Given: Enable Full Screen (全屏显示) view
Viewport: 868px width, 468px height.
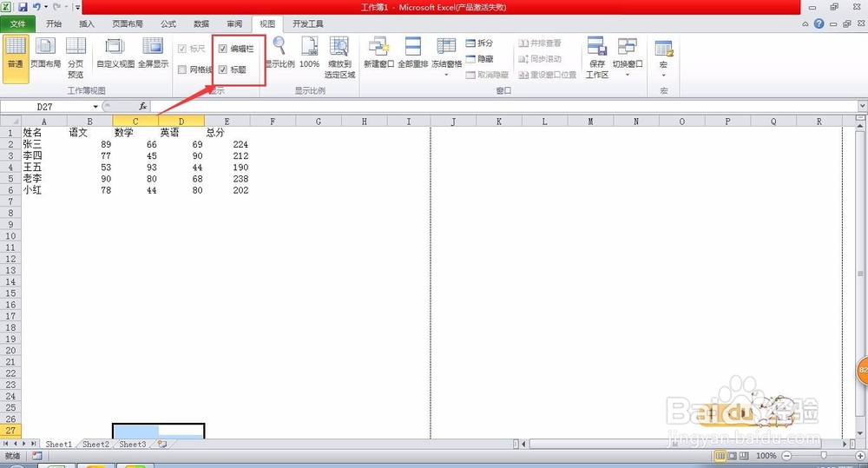Looking at the screenshot, I should point(153,54).
